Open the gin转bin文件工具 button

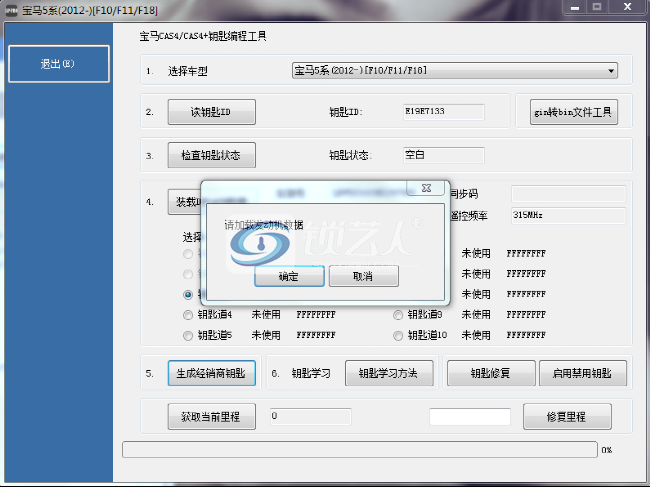point(574,112)
